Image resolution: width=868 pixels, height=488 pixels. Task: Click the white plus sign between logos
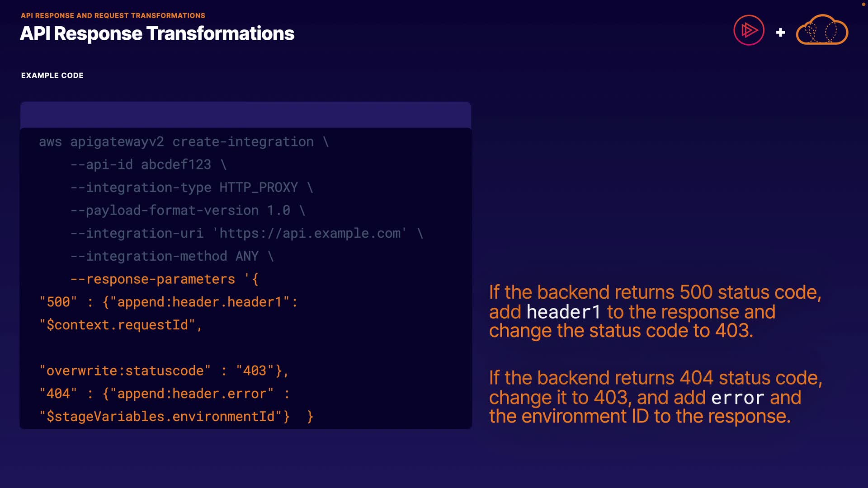(x=780, y=33)
